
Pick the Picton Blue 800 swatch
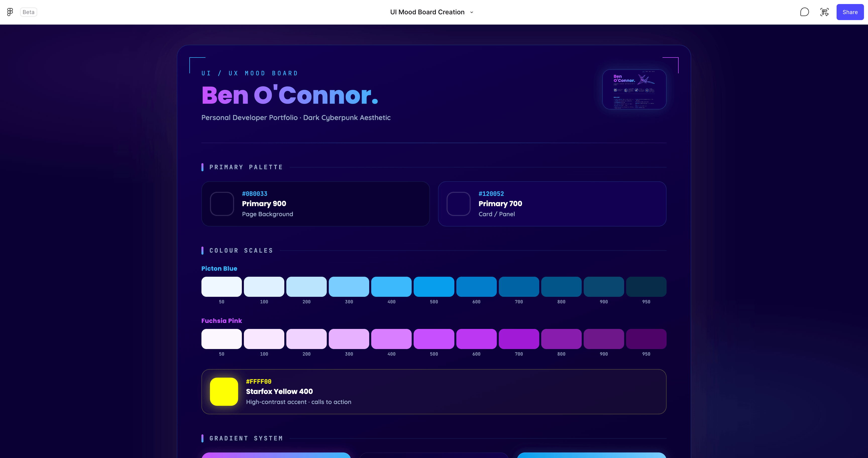pyautogui.click(x=561, y=287)
